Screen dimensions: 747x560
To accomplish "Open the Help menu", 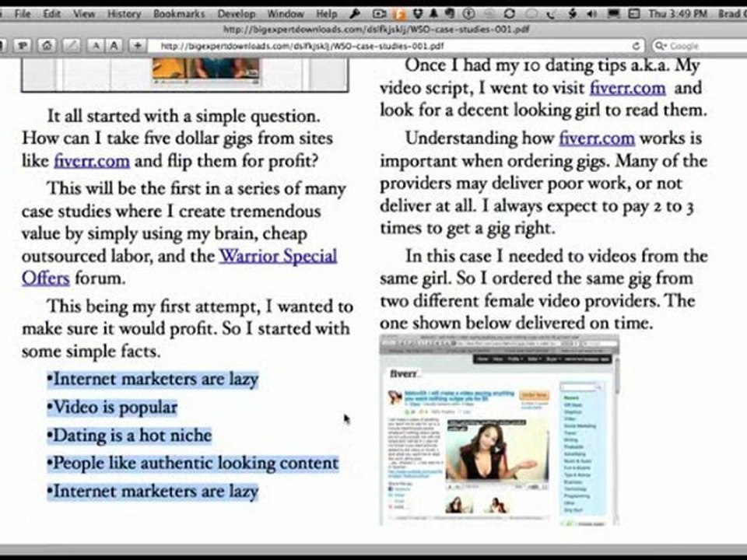I will coord(326,14).
